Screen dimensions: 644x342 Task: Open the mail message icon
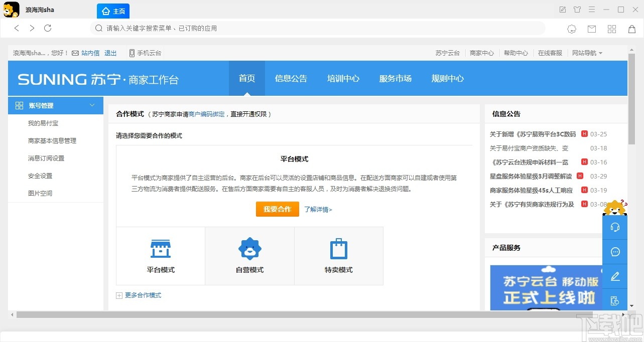click(592, 29)
